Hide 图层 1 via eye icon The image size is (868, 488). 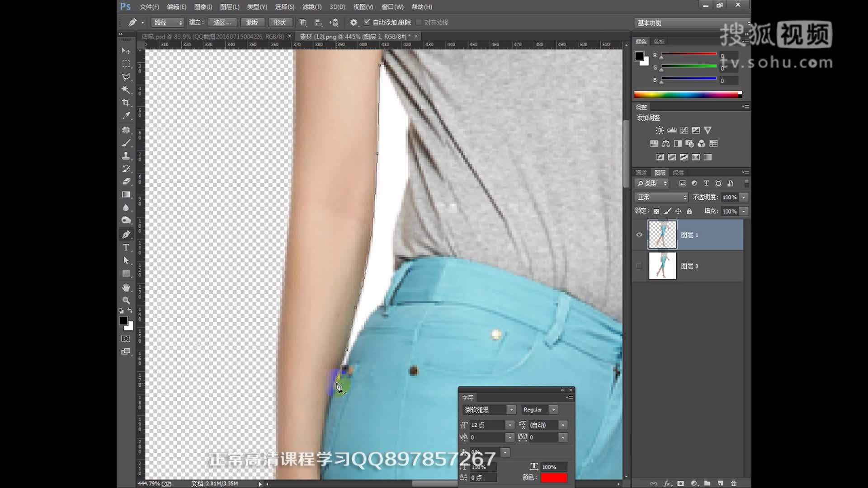[x=639, y=235]
